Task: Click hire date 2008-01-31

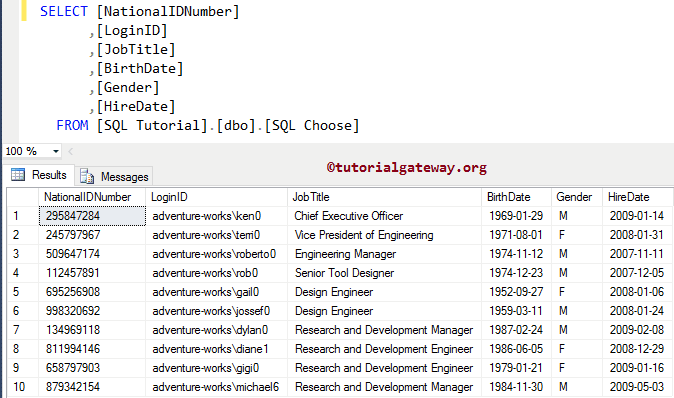Action: click(x=638, y=235)
